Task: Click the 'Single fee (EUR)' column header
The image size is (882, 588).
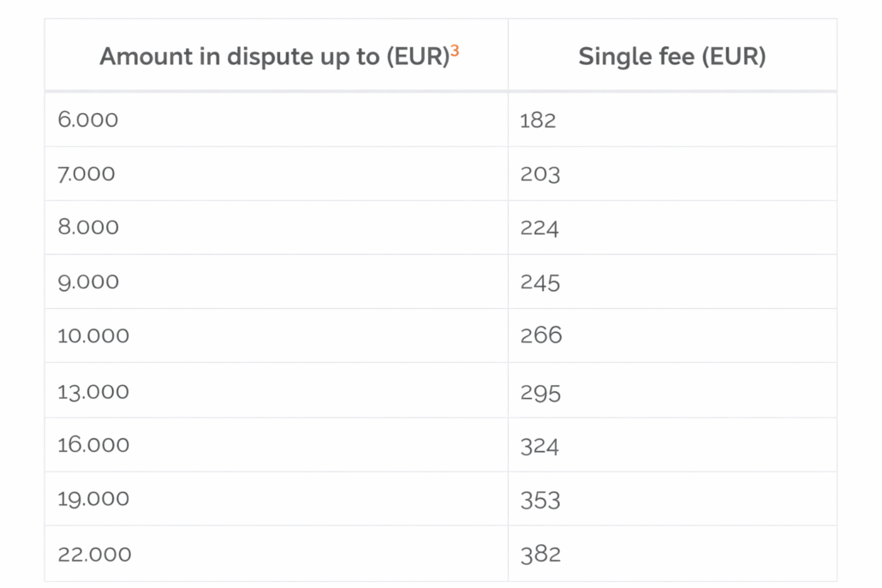Action: (x=671, y=56)
